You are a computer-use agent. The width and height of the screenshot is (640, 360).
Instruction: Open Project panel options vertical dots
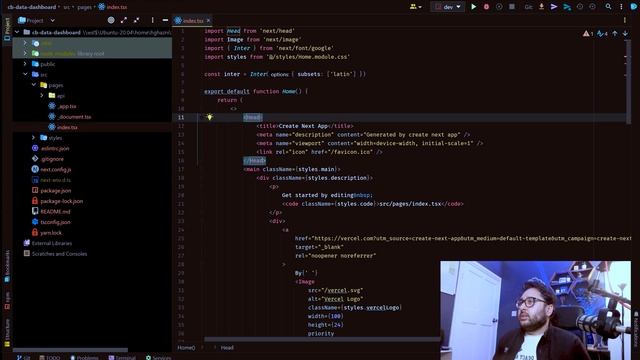(x=153, y=20)
